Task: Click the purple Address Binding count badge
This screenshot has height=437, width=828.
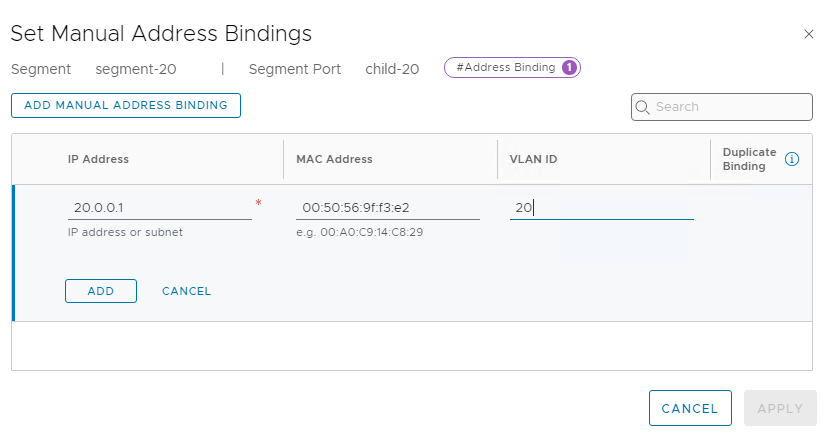Action: (569, 68)
